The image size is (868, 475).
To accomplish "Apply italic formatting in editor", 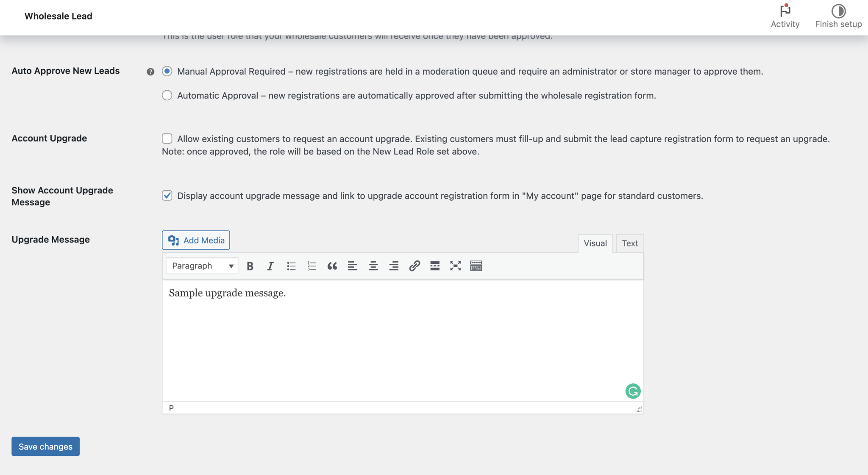I will (270, 266).
